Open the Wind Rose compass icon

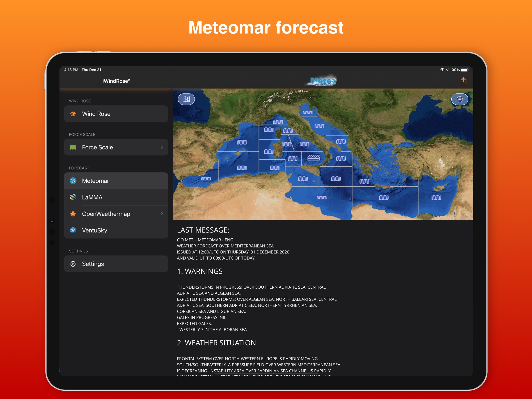73,114
